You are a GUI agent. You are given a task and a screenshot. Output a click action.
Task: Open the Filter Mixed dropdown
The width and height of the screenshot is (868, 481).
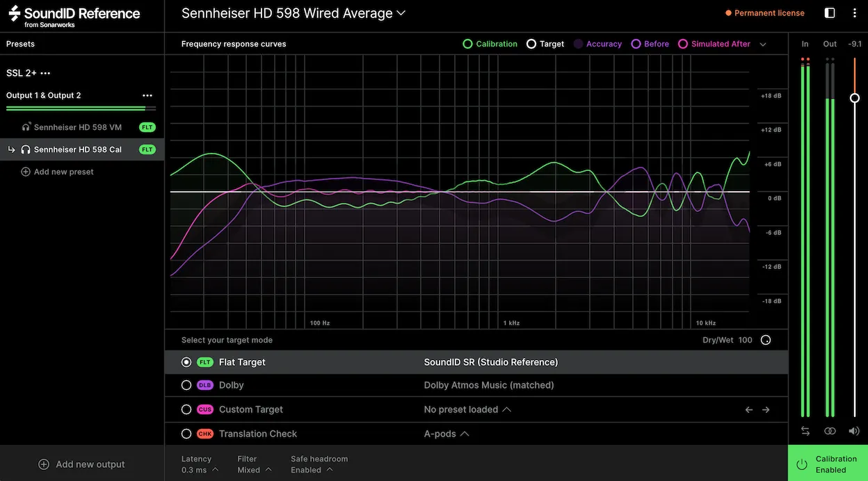pyautogui.click(x=255, y=464)
